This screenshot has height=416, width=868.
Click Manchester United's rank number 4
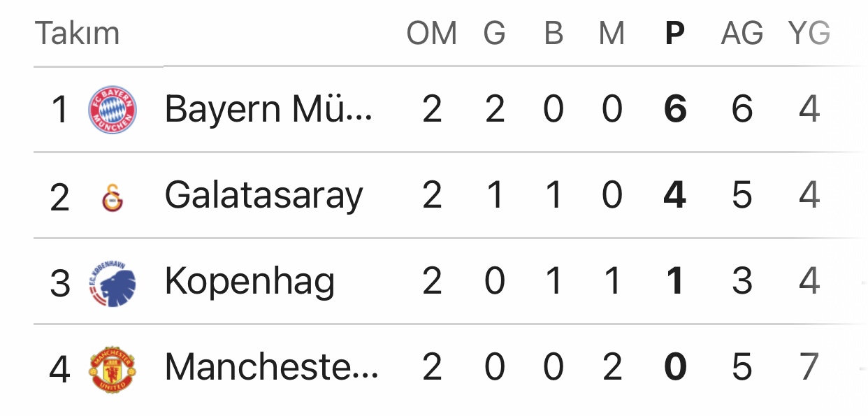click(60, 369)
